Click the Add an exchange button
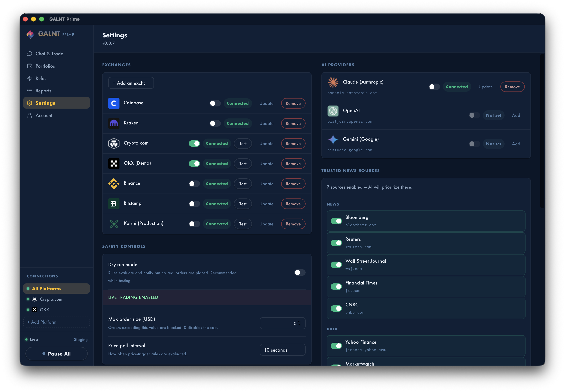565x392 pixels. pos(131,83)
